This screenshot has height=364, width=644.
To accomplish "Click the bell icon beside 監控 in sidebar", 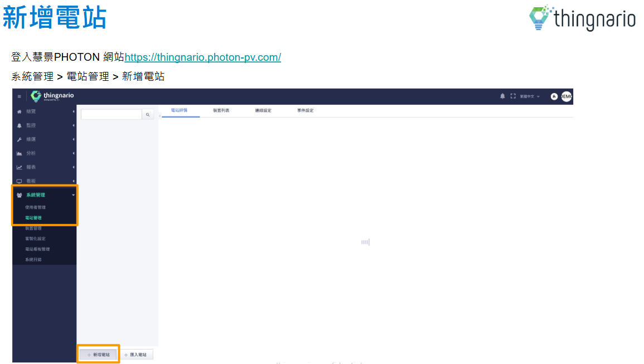I will [x=20, y=126].
